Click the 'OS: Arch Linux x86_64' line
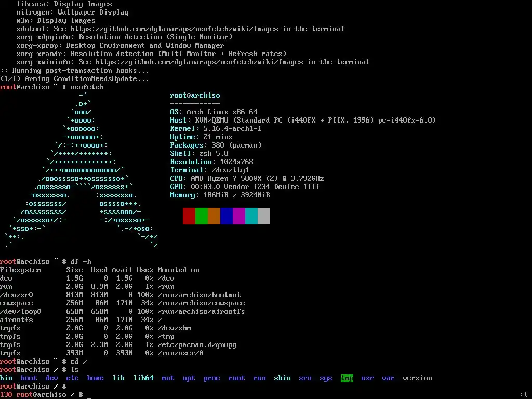The image size is (532, 399). (x=214, y=112)
